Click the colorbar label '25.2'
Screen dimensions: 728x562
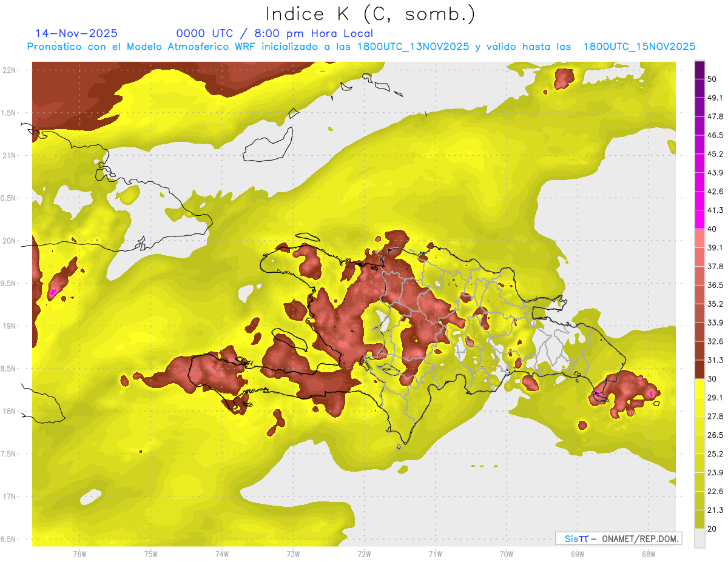point(715,453)
